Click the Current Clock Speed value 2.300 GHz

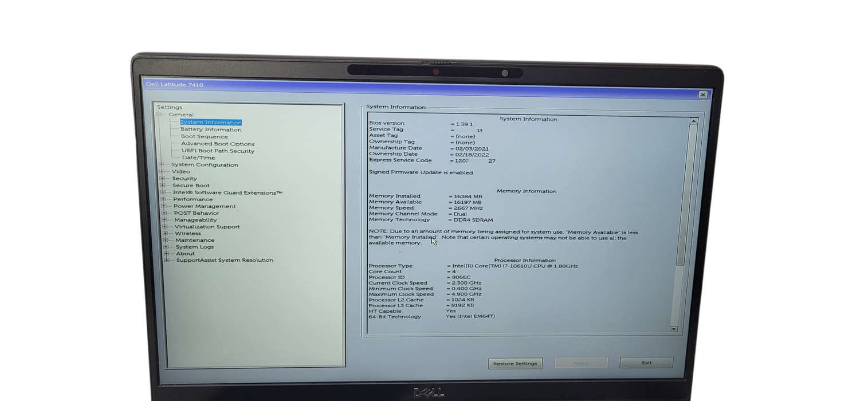tap(466, 283)
